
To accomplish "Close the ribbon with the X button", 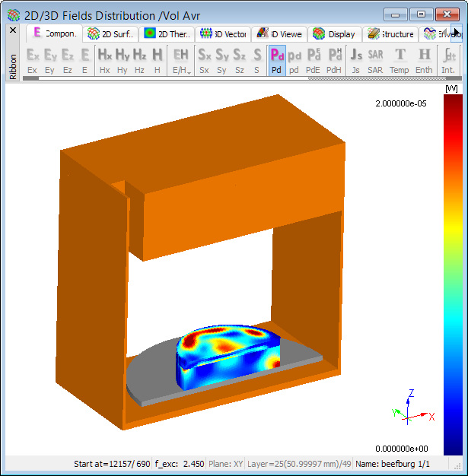I will click(x=12, y=30).
